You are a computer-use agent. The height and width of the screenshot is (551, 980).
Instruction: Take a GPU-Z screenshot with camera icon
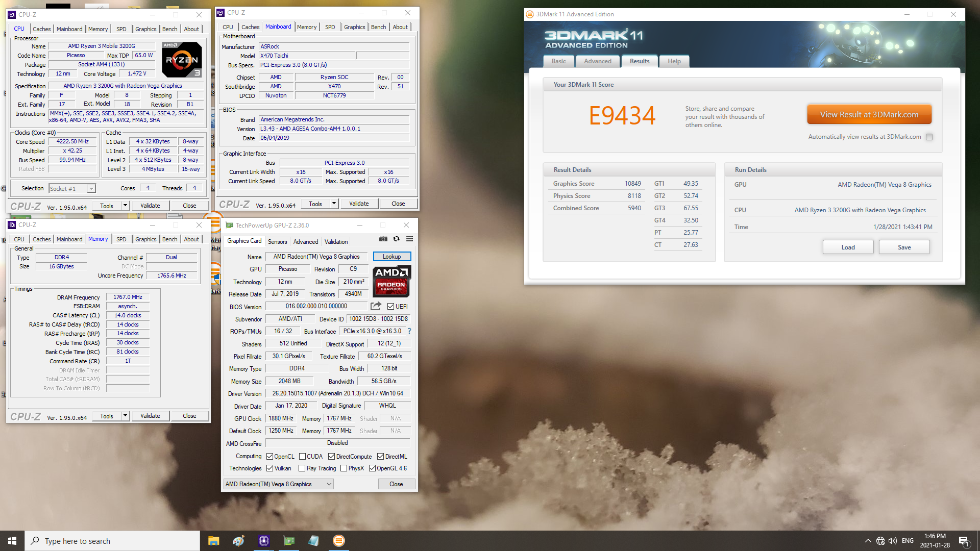click(x=383, y=239)
